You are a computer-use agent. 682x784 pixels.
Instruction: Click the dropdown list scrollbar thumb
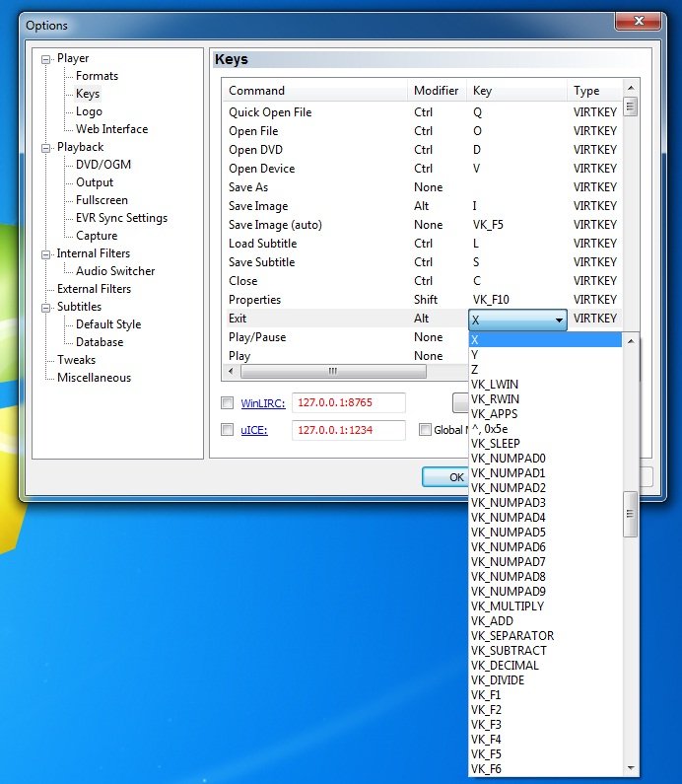pyautogui.click(x=630, y=514)
